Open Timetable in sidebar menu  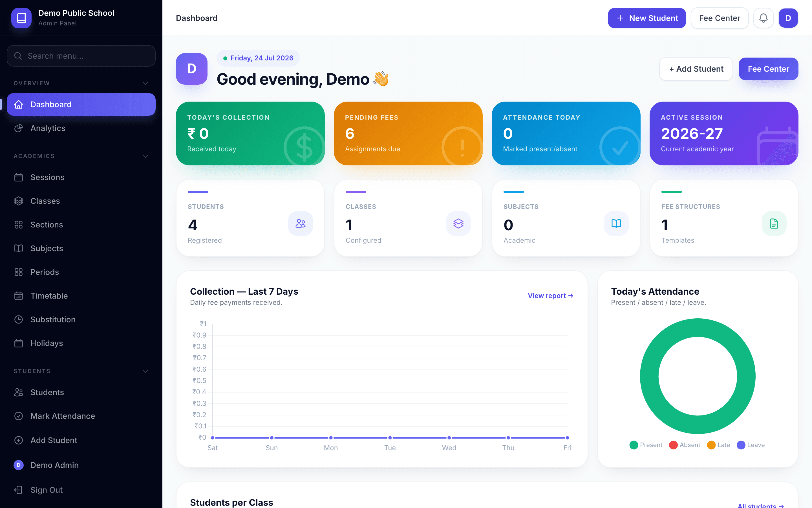[x=81, y=296]
